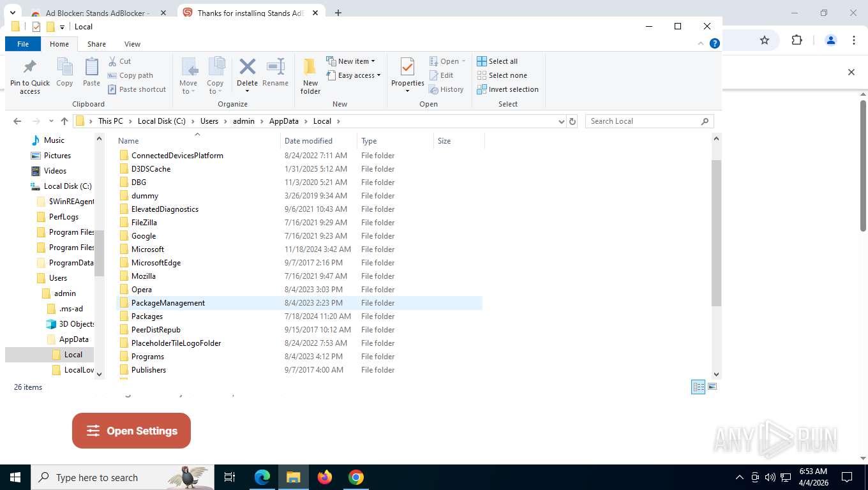This screenshot has width=868, height=490.
Task: Open the Properties icon in ribbon
Action: [x=407, y=67]
